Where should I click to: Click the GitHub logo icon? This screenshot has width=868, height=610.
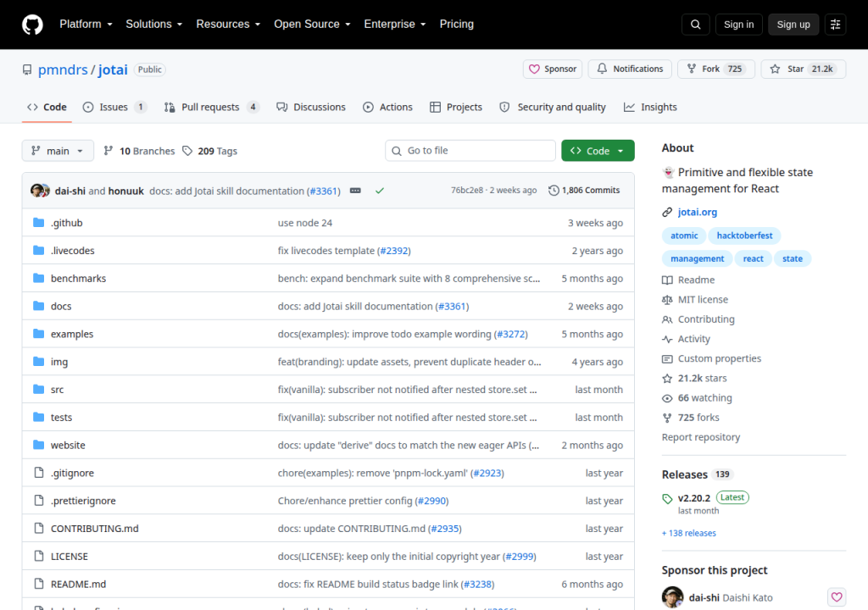click(x=32, y=25)
